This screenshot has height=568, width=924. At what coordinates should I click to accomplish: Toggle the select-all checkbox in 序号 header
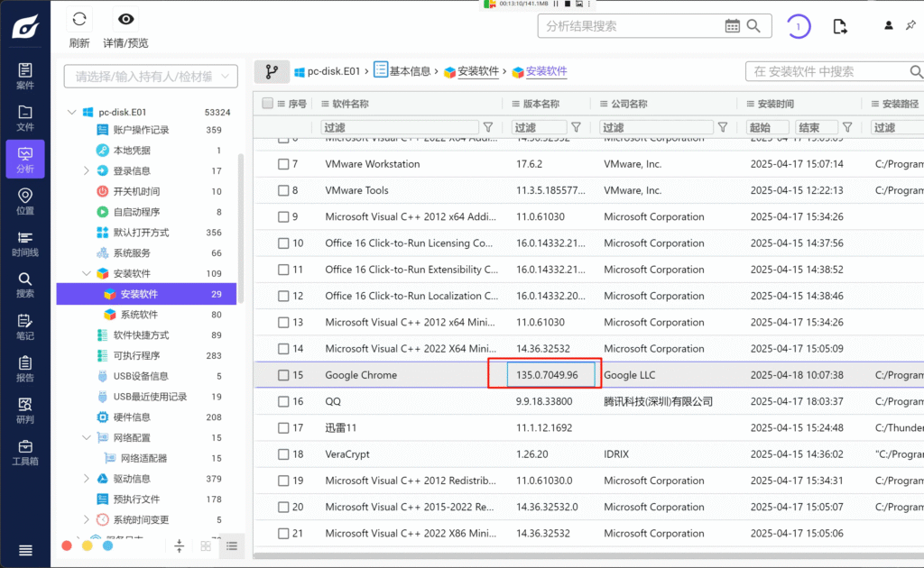pos(267,104)
